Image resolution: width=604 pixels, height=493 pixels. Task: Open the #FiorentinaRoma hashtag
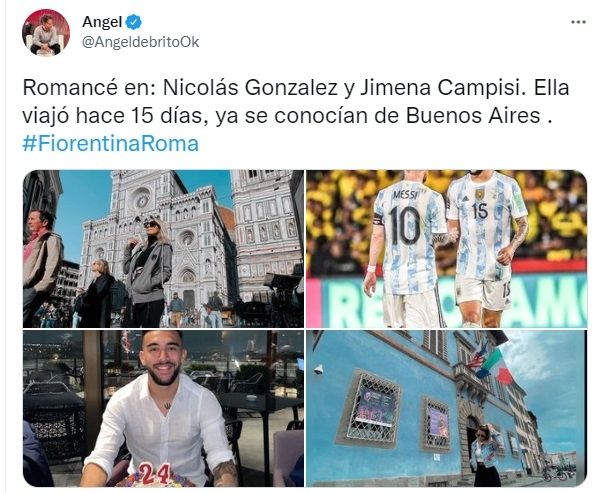(111, 144)
